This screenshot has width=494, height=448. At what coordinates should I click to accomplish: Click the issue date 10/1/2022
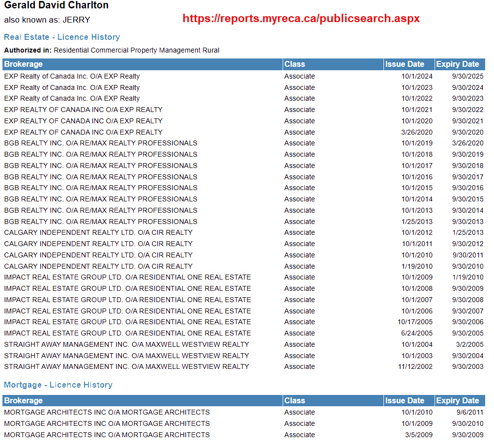tap(417, 99)
